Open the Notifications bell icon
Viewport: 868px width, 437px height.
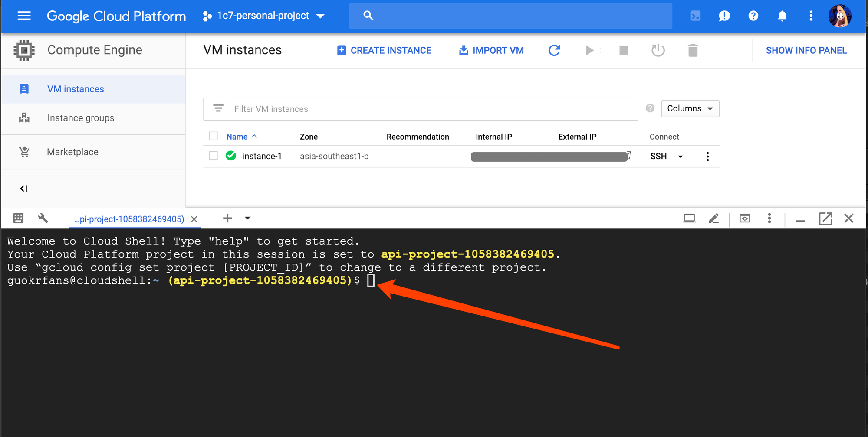(782, 16)
